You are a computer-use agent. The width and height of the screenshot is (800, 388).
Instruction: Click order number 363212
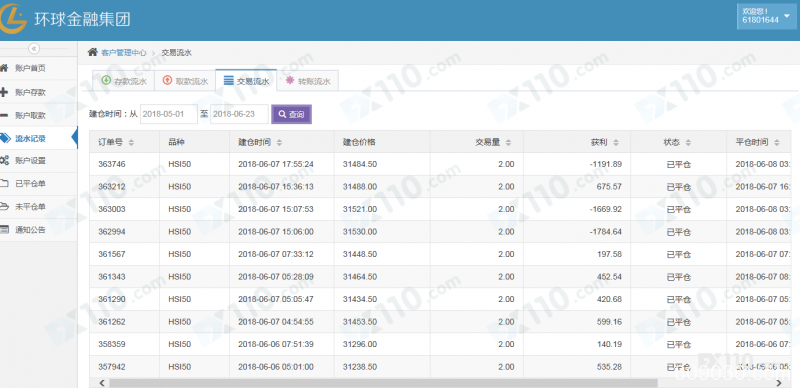click(x=111, y=187)
